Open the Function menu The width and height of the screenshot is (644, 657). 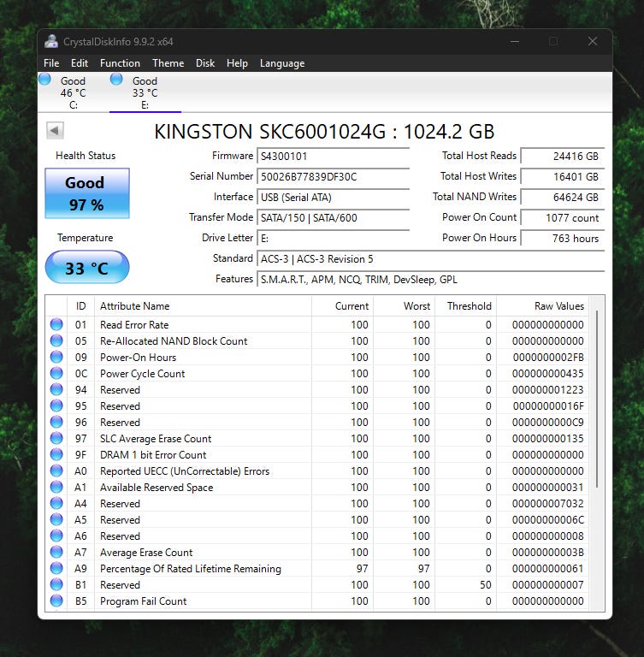click(120, 63)
